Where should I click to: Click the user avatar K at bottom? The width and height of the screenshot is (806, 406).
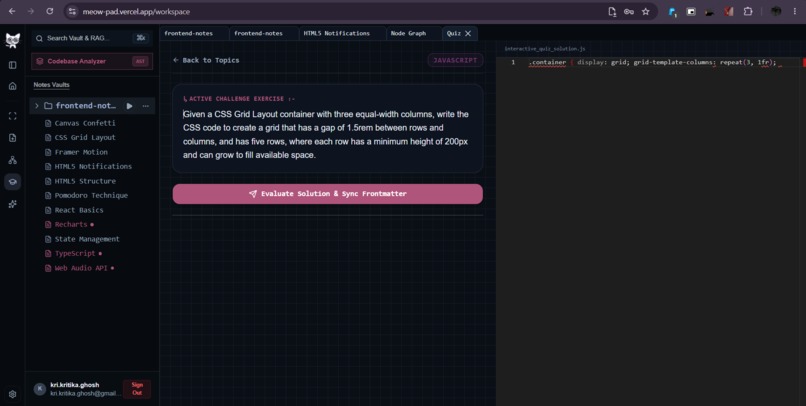tap(40, 389)
